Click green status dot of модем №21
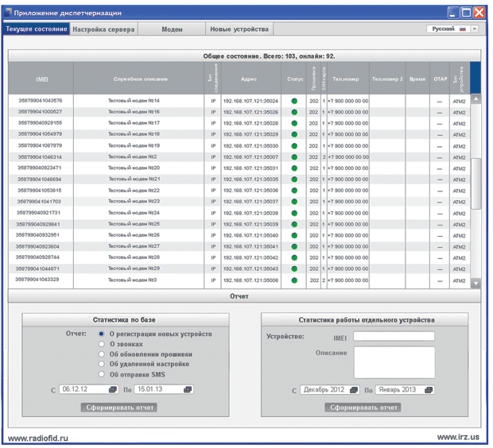 294,180
